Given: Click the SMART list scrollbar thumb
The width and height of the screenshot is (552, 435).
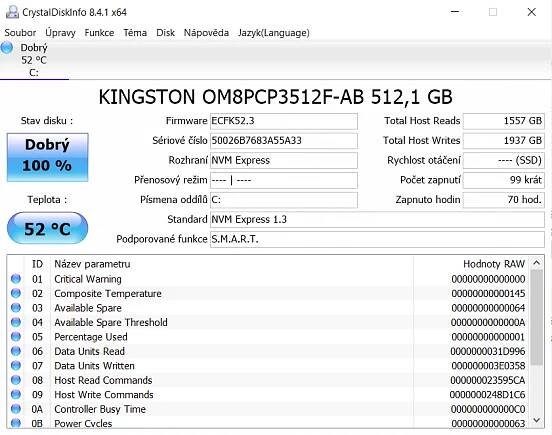Looking at the screenshot, I should [x=537, y=317].
